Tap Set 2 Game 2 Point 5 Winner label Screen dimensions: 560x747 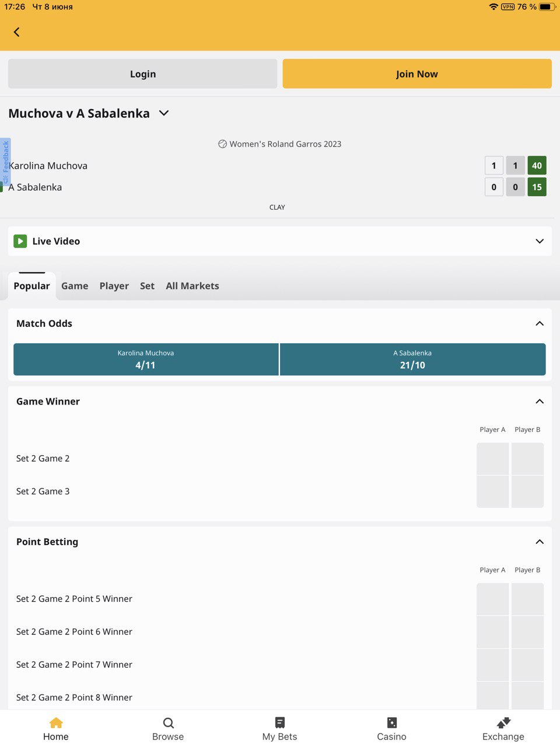click(74, 599)
